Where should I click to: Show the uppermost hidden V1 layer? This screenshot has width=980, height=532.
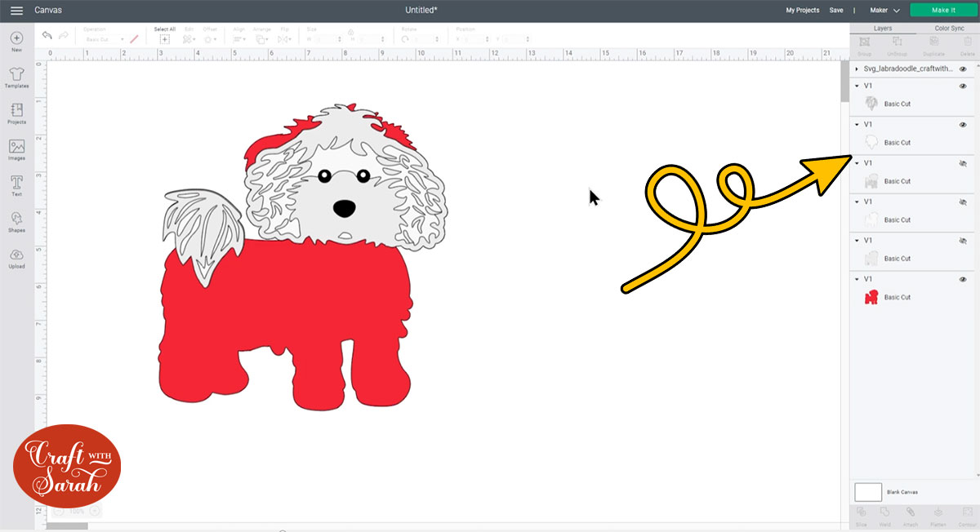coord(963,163)
